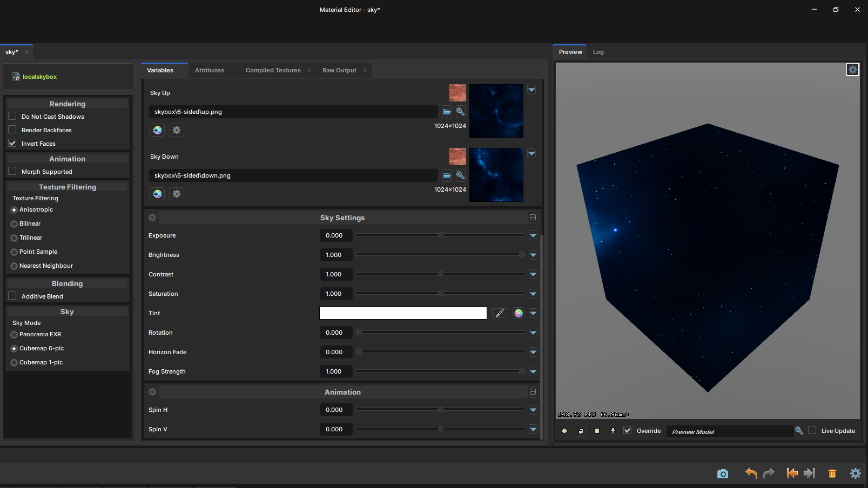Click the orange trash delete icon
Image resolution: width=868 pixels, height=488 pixels.
pyautogui.click(x=832, y=473)
